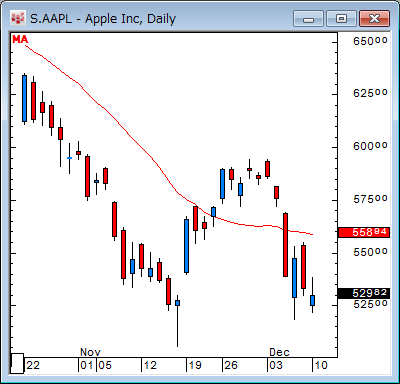Select the last blue candle near 529.82
Image resolution: width=400 pixels, height=384 pixels.
(312, 295)
